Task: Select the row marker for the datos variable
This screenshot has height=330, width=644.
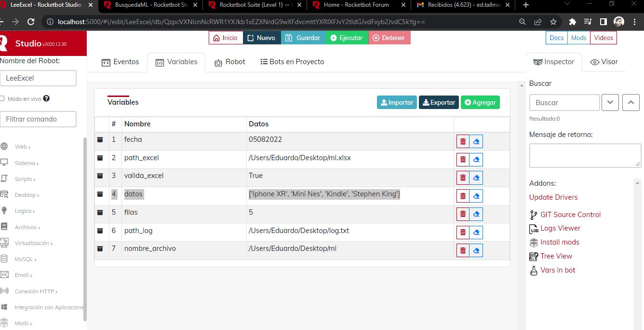Action: coord(100,195)
